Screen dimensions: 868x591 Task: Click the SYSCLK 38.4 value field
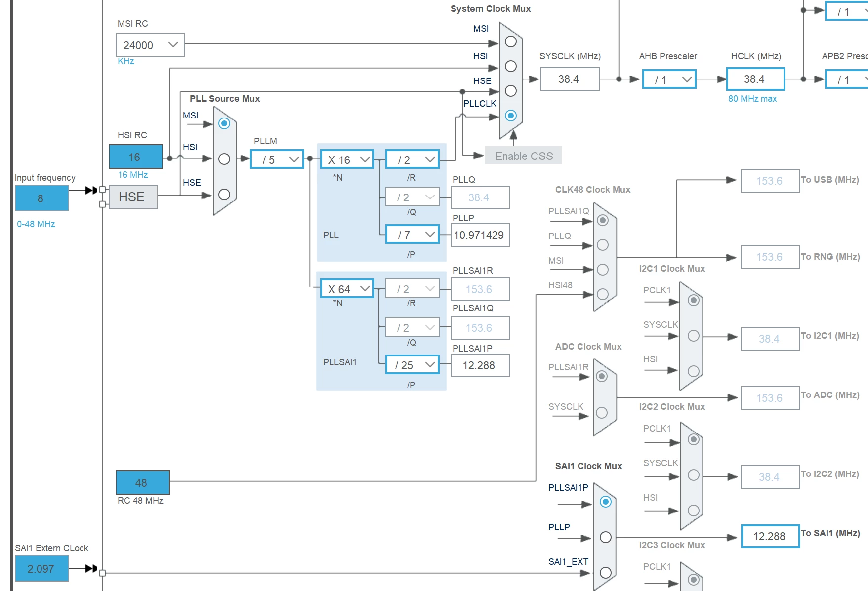[570, 79]
